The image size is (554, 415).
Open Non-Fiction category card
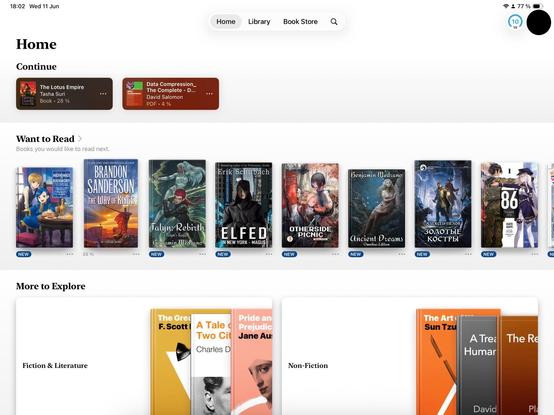click(410, 357)
